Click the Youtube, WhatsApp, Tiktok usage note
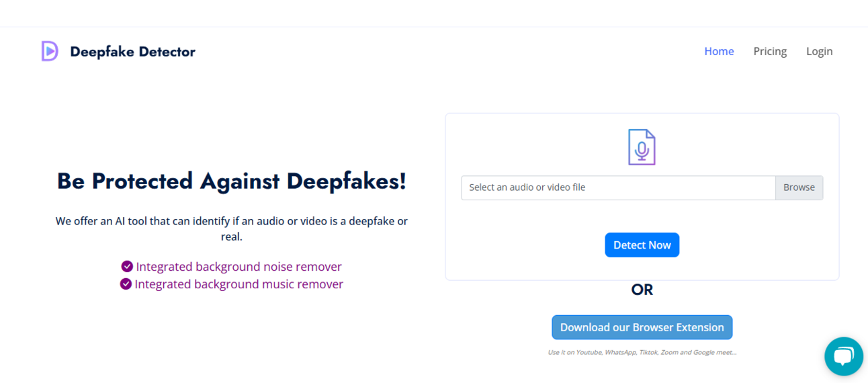868x383 pixels. click(642, 352)
